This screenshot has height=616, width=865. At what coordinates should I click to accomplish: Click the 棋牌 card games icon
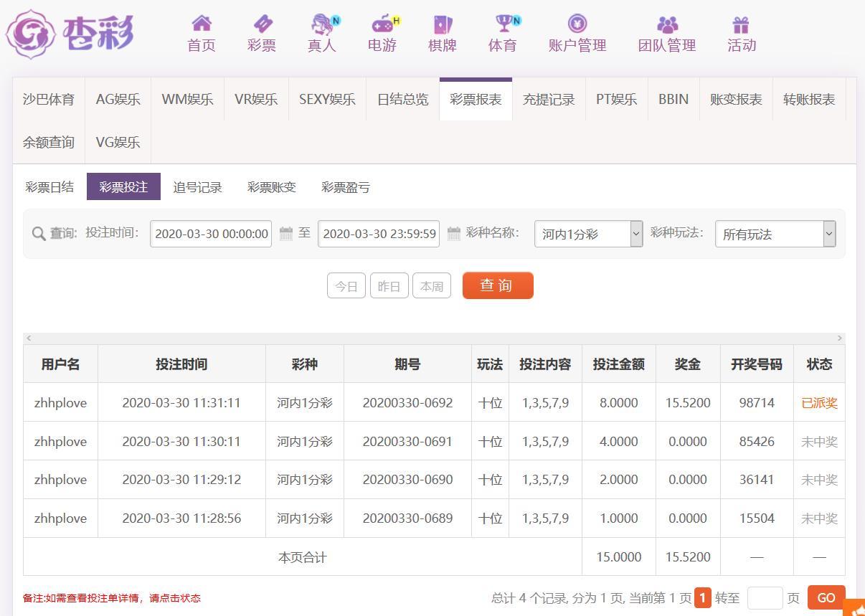443,24
